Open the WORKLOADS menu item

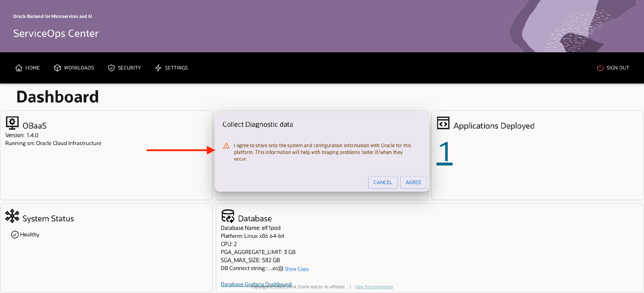tap(79, 68)
